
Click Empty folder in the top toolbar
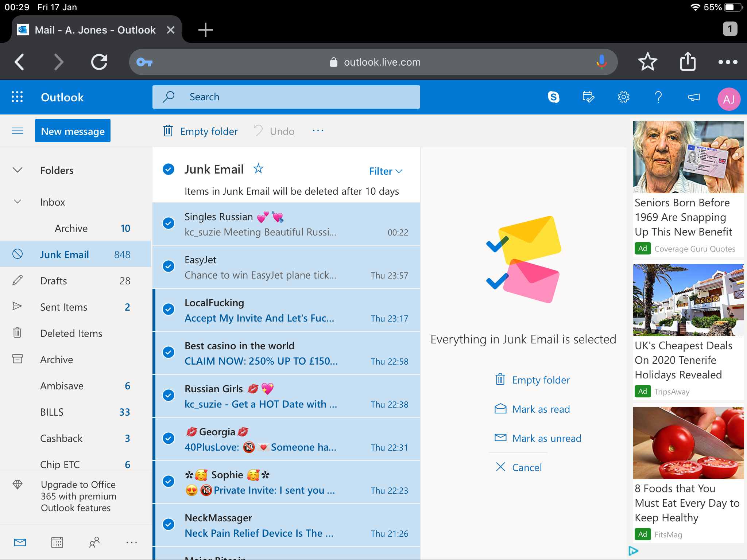click(200, 131)
